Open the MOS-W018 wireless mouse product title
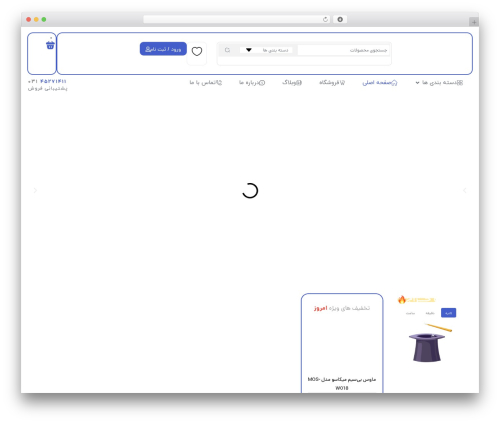Image resolution: width=500 pixels, height=423 pixels. tap(342, 383)
